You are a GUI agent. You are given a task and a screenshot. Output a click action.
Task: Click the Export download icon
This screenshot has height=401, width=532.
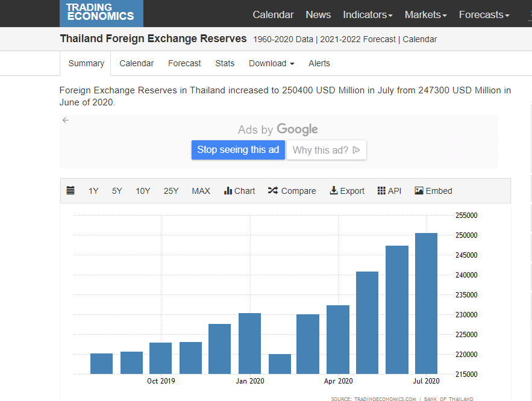click(334, 191)
